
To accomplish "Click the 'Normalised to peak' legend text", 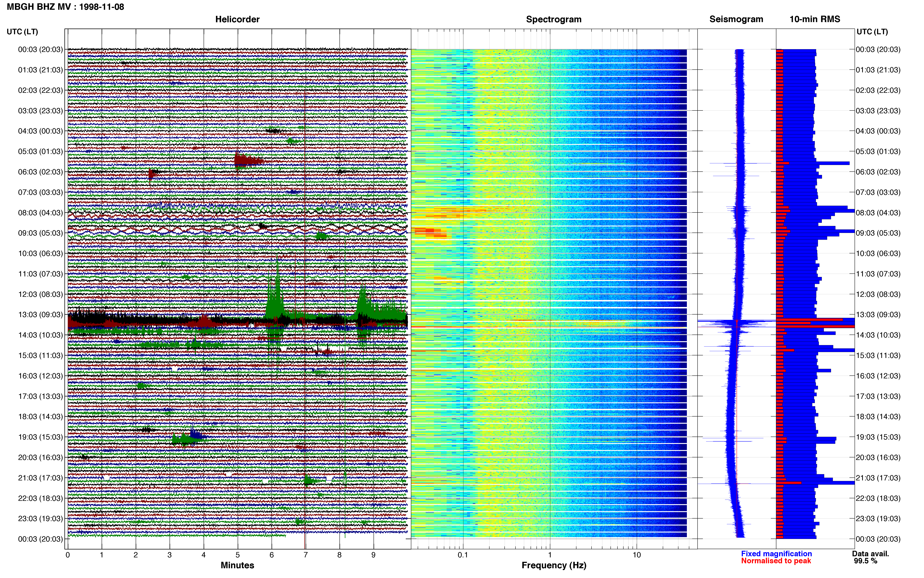I will (776, 561).
